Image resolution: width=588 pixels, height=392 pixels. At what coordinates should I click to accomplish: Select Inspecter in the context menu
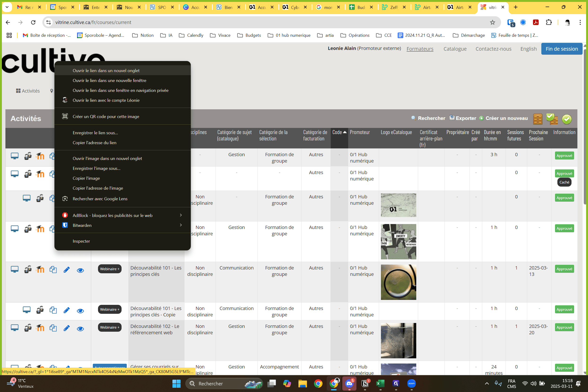[122, 241]
